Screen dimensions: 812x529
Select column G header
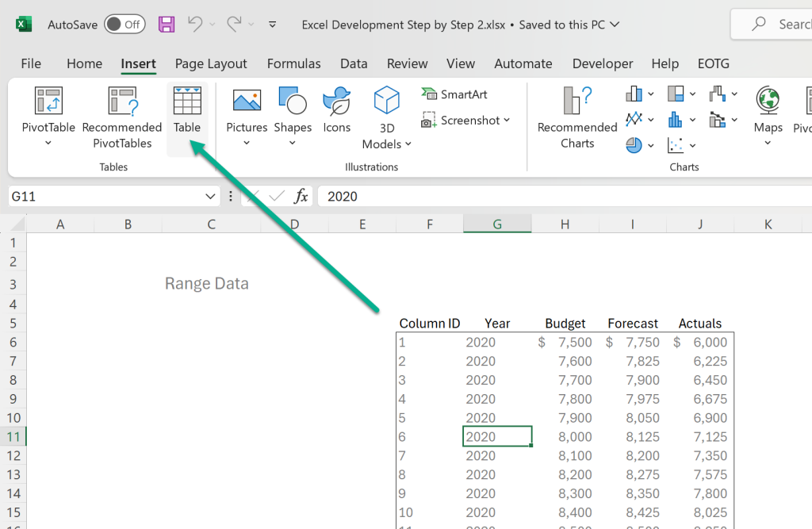pyautogui.click(x=497, y=224)
